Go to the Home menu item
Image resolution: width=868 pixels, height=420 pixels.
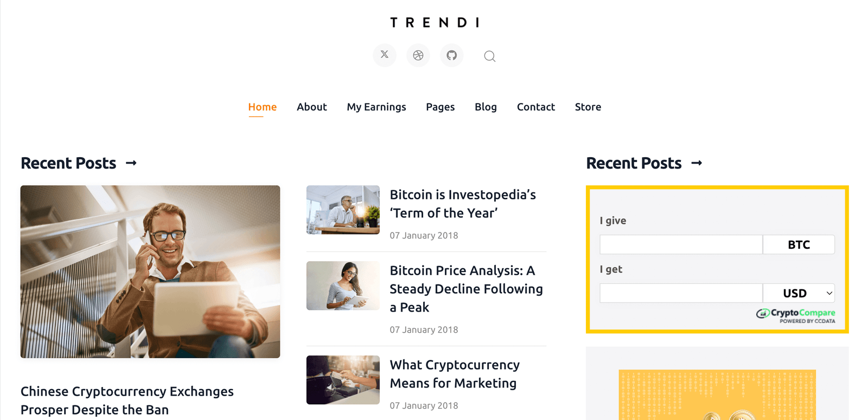263,107
